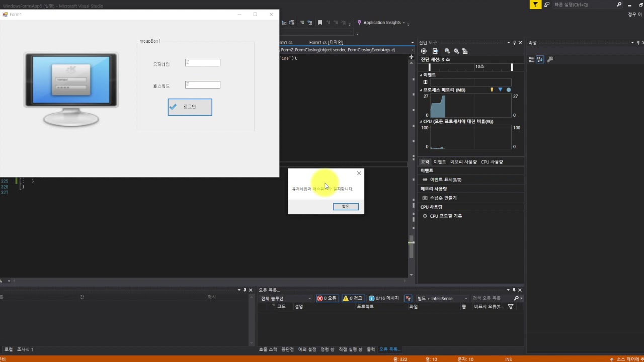Screen dimensions: 644x362
Task: Collapse the 이벤트 track section
Action: click(421, 75)
